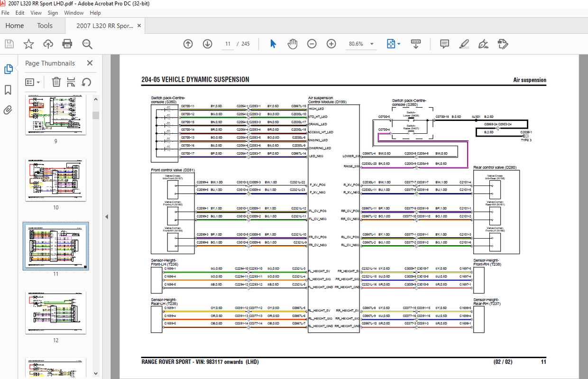Open the page display options dropdown
The image size is (588, 379).
click(x=398, y=44)
